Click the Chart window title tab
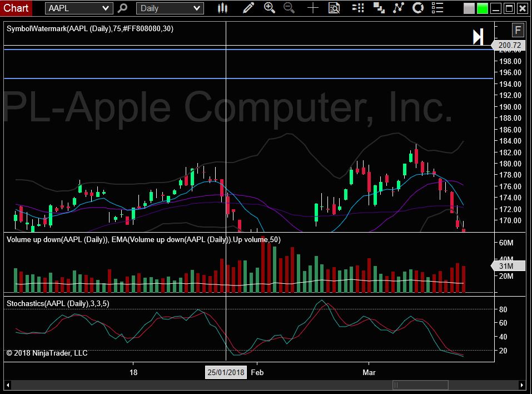The width and height of the screenshot is (532, 394). (16, 8)
